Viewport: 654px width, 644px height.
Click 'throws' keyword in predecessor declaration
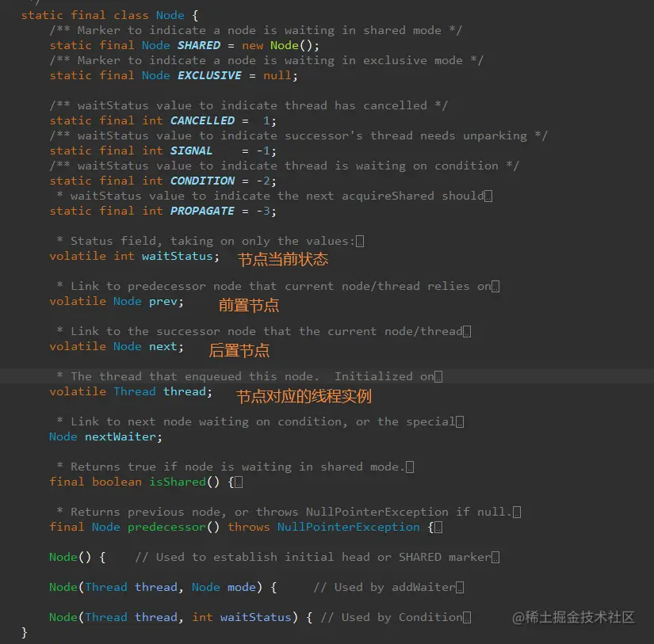click(249, 527)
